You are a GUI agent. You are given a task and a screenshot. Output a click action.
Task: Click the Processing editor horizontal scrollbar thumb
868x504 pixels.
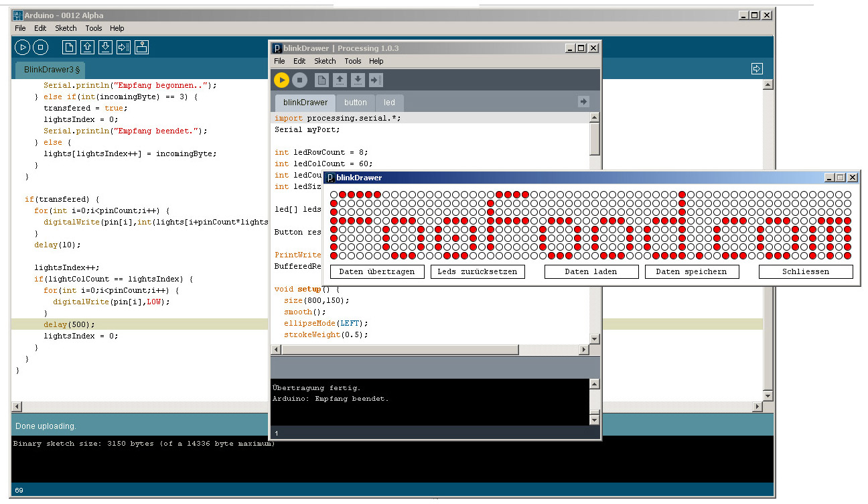click(x=401, y=350)
